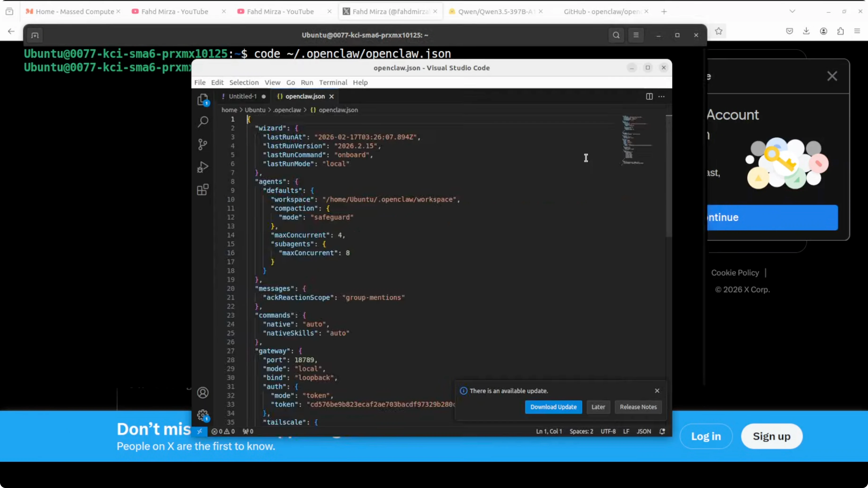Open the Source Control view
Viewport: 868px width, 488px height.
[203, 145]
